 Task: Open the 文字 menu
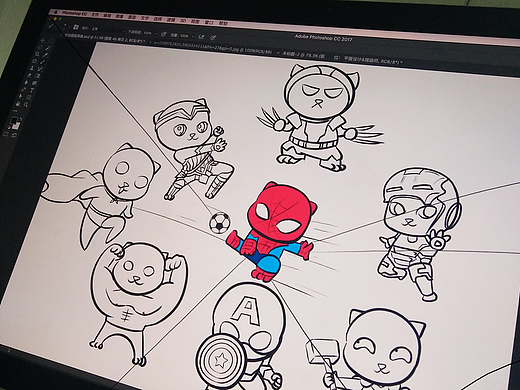pos(145,18)
